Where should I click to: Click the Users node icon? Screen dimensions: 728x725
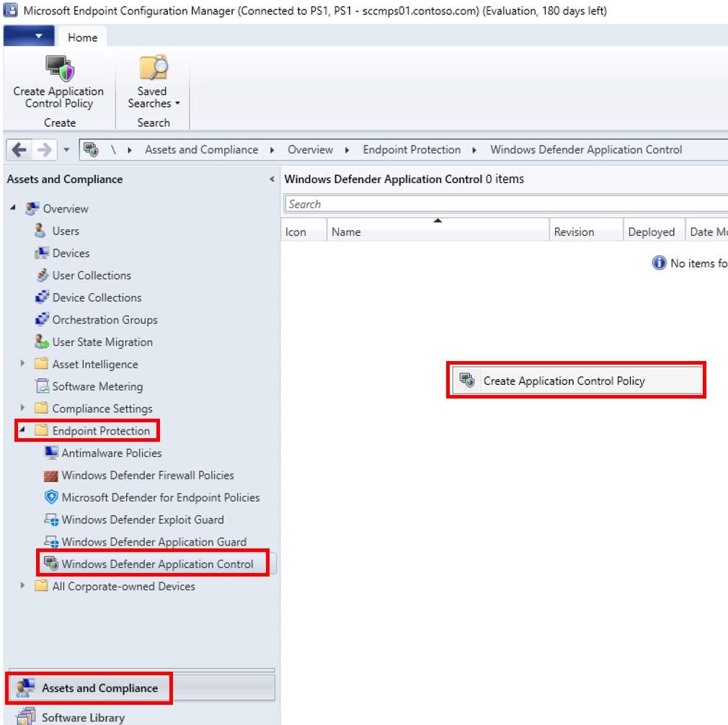click(x=40, y=231)
